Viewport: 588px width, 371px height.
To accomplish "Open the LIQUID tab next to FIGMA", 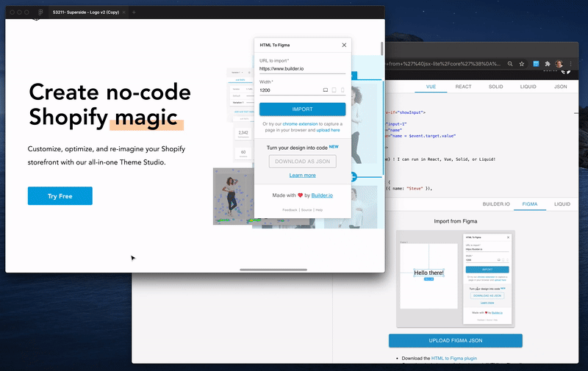I will (562, 204).
